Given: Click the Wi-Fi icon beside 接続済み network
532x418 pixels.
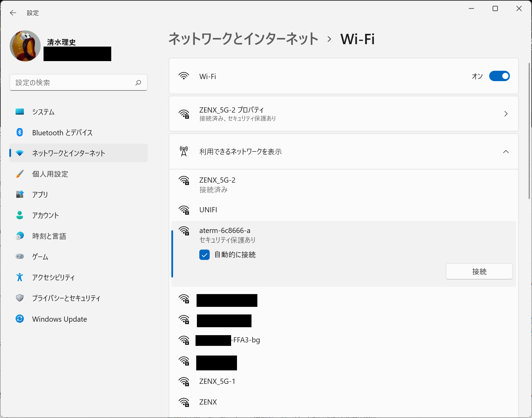Looking at the screenshot, I should 184,181.
